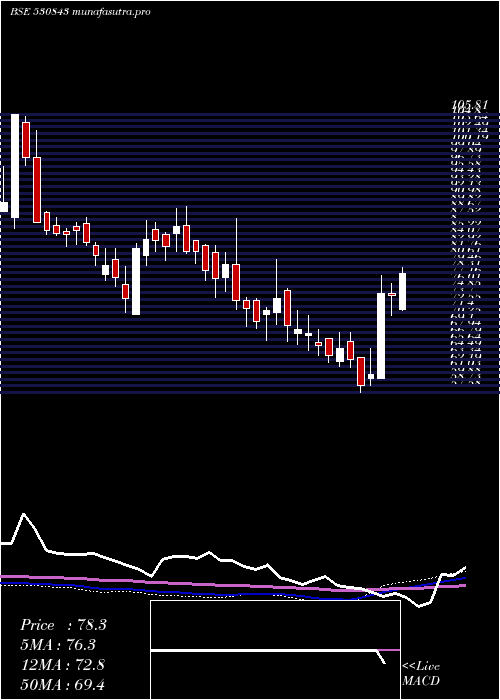The height and width of the screenshot is (700, 500).
Task: Click the BSE 530843 munafasutra.pro title text
Action: tap(80, 12)
